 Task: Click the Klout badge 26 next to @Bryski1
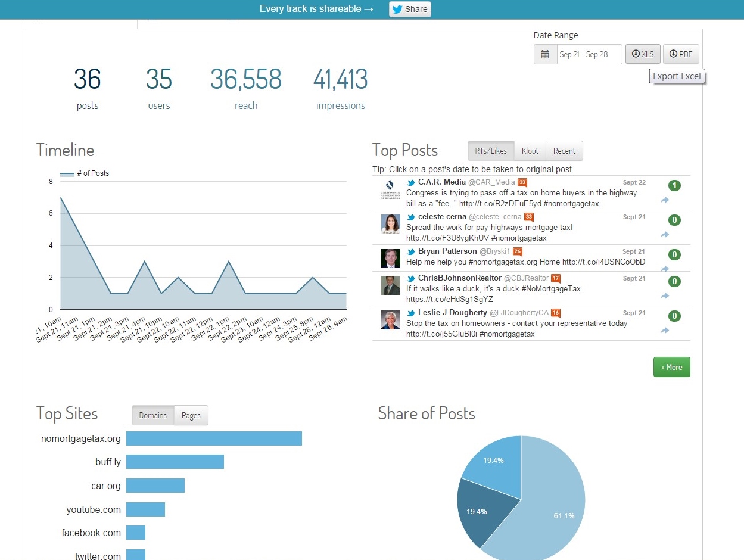point(518,252)
